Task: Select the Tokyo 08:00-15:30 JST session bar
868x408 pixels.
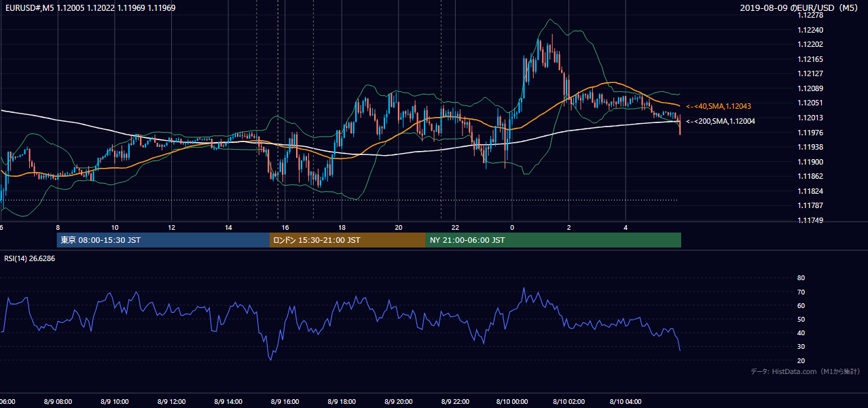Action: click(163, 240)
